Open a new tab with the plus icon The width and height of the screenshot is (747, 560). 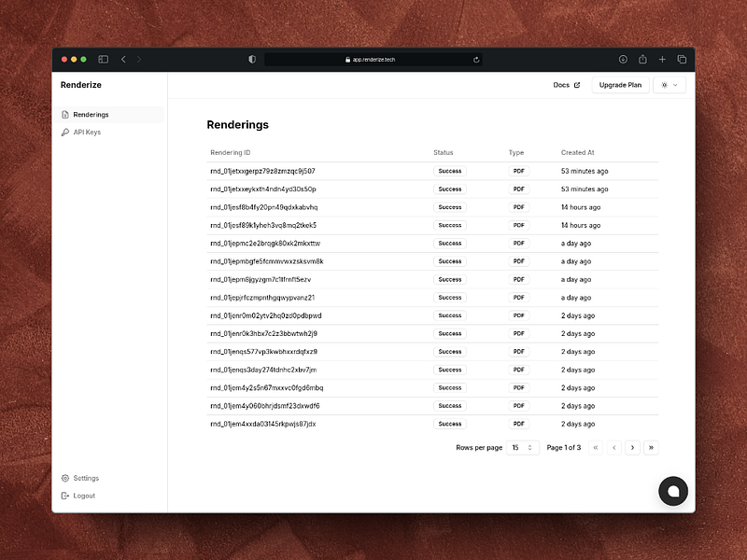[x=662, y=60]
